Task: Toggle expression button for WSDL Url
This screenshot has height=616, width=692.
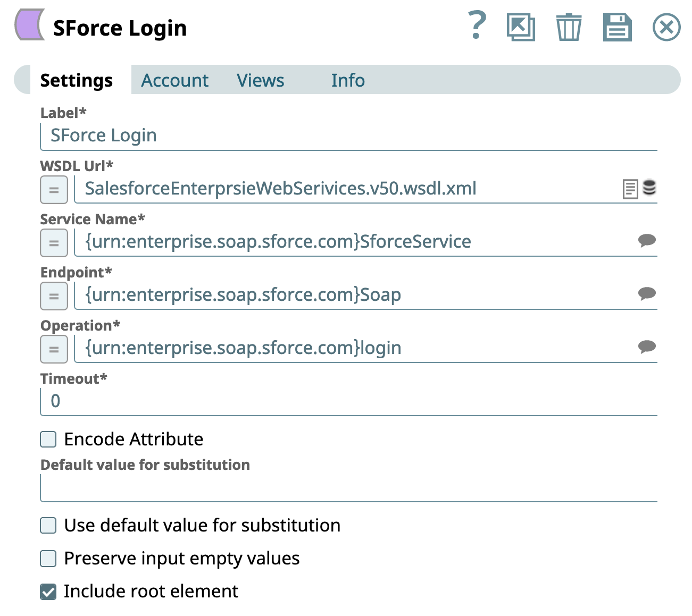Action: [54, 190]
